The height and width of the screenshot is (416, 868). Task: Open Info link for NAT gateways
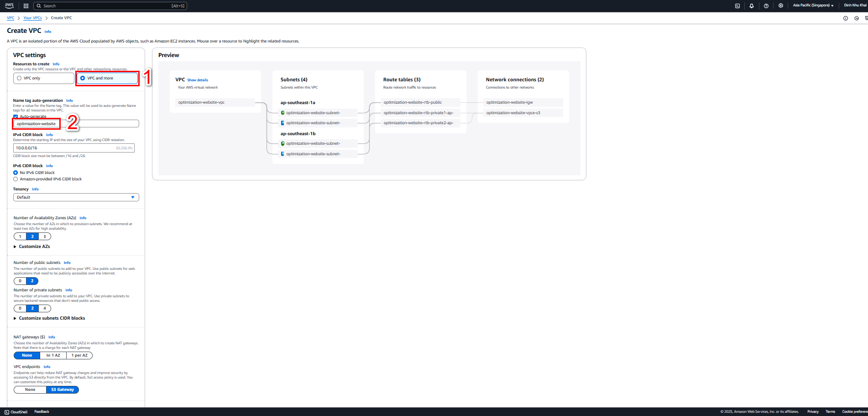52,337
